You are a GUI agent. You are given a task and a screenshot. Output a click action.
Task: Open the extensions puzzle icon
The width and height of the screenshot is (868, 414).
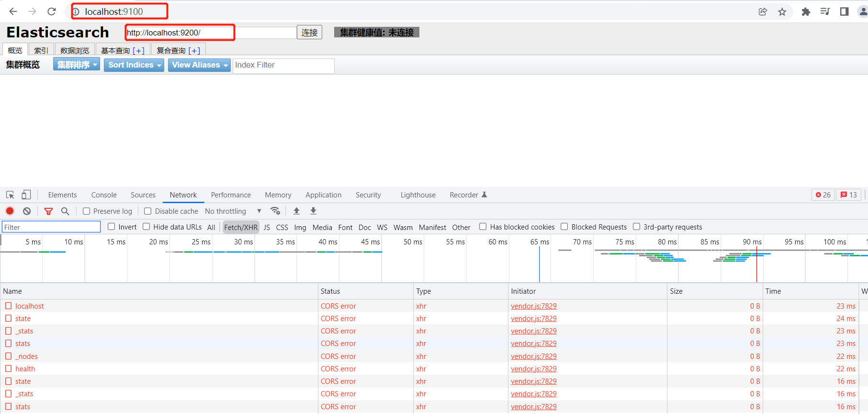coord(806,11)
